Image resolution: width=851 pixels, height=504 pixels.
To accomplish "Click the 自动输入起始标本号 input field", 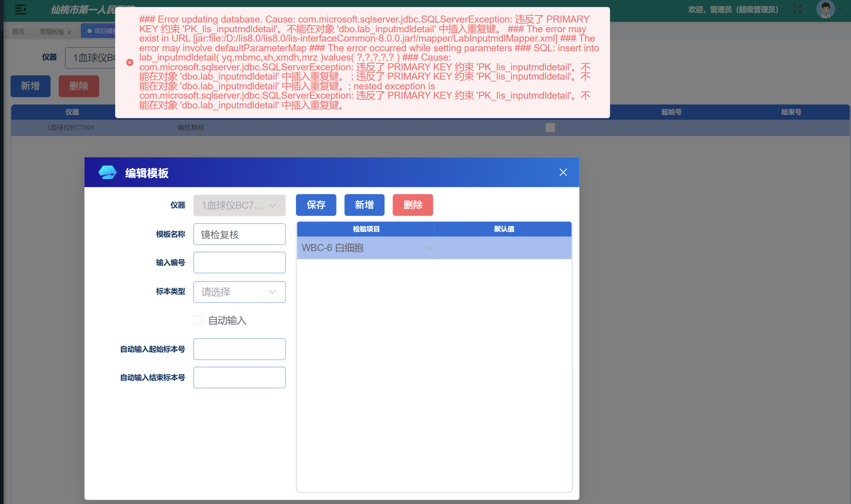I will click(x=239, y=349).
